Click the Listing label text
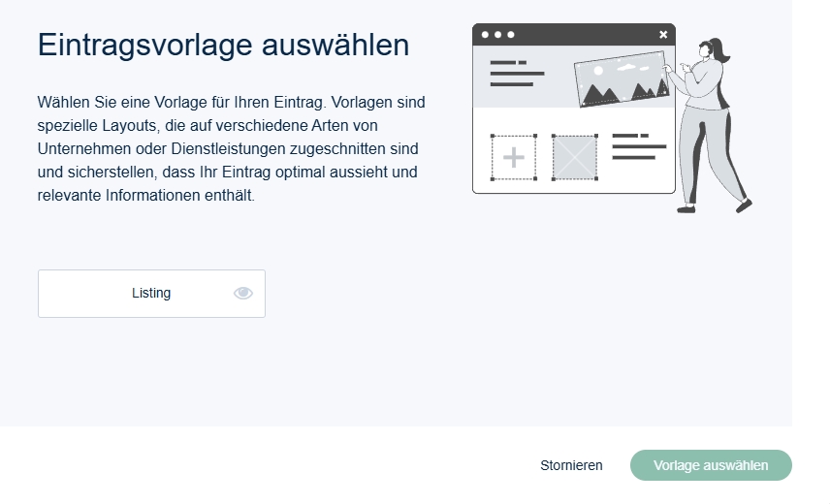This screenshot has height=504, width=830. pos(151,294)
